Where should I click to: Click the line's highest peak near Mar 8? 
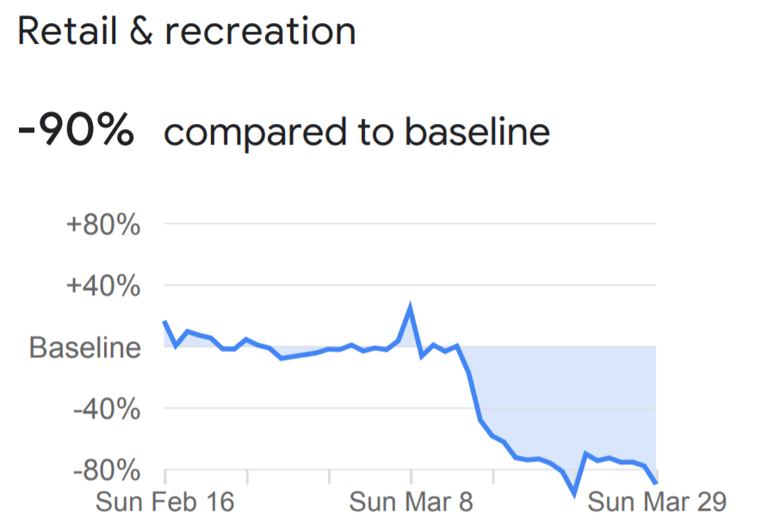pos(411,307)
